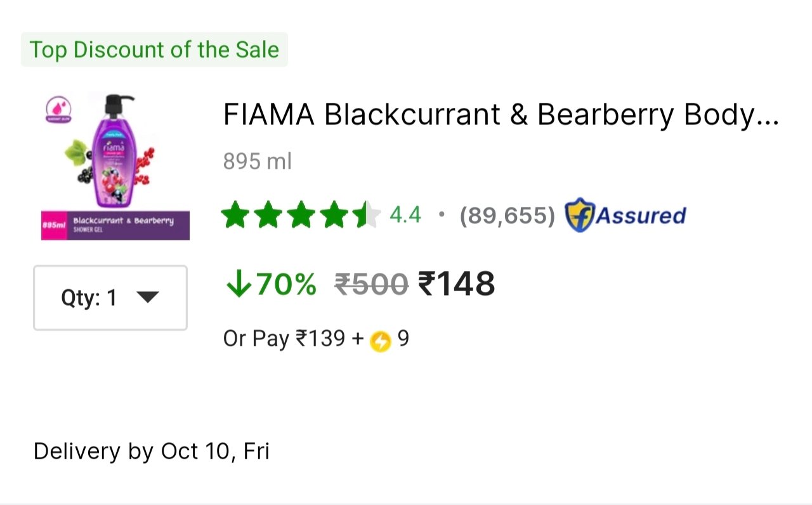
Task: Click the yellow SuperCoin lightning icon
Action: point(381,341)
